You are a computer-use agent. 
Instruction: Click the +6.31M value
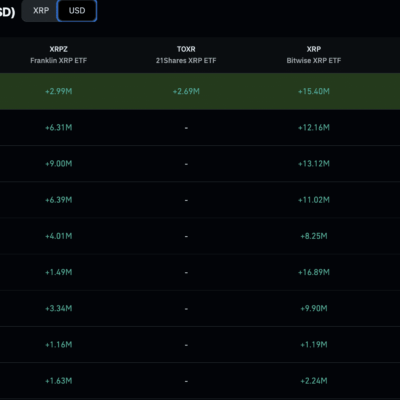pos(59,128)
